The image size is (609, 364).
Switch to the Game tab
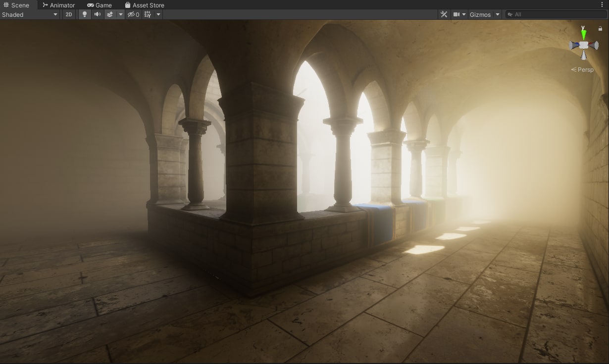[100, 5]
